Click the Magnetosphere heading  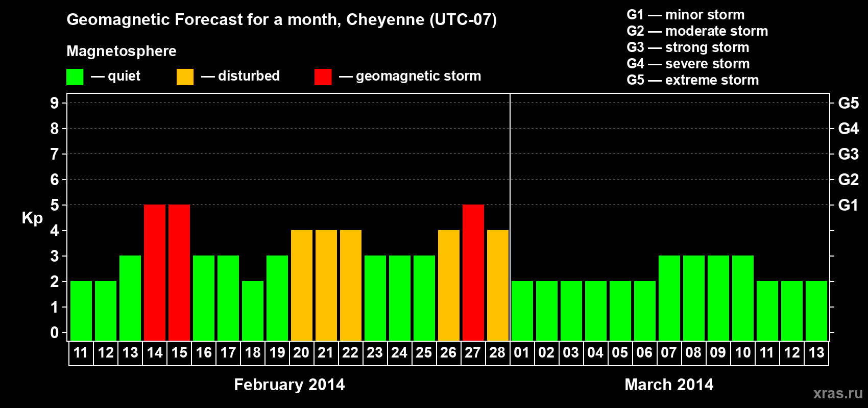click(122, 52)
